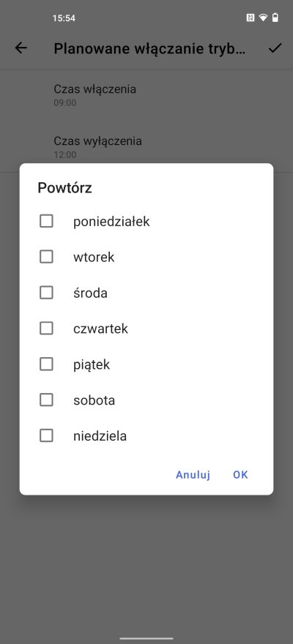This screenshot has height=644, width=293.
Task: Tap the status bar clock 15:54
Action: tap(64, 18)
